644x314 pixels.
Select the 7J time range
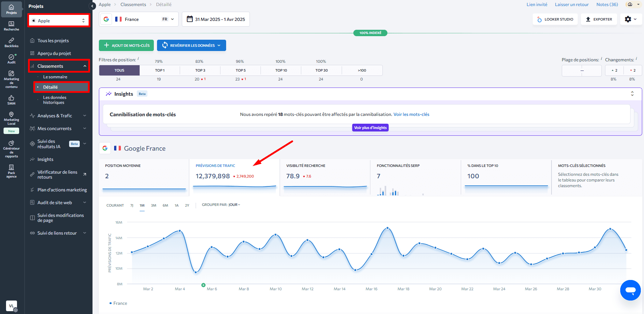point(132,205)
